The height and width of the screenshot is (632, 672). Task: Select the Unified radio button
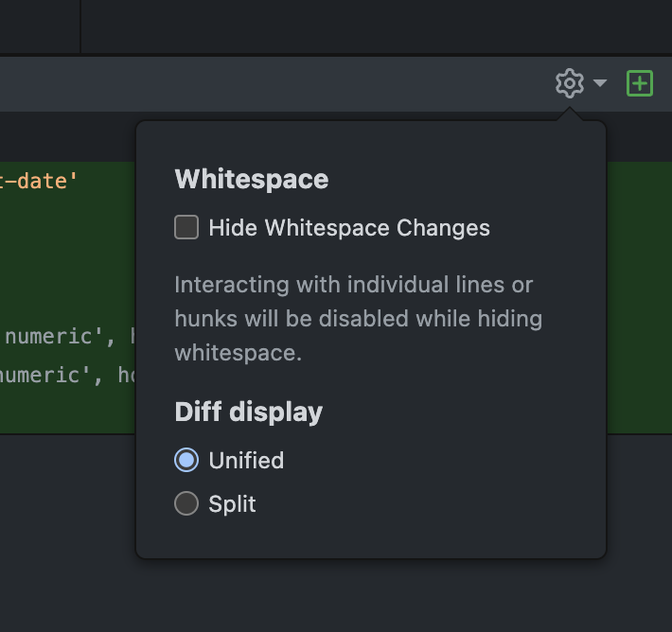186,460
